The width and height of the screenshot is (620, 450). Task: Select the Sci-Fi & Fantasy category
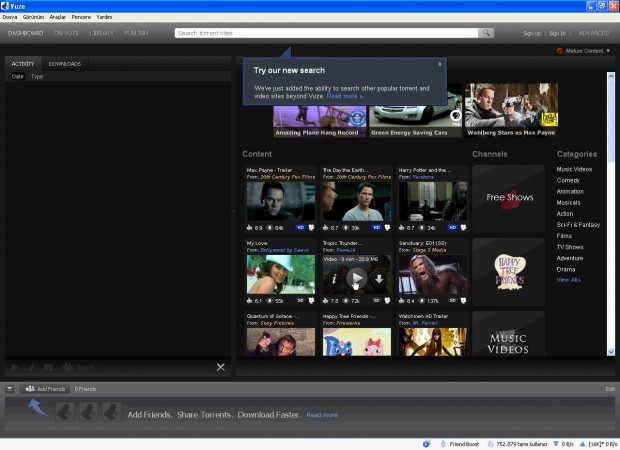pyautogui.click(x=578, y=225)
